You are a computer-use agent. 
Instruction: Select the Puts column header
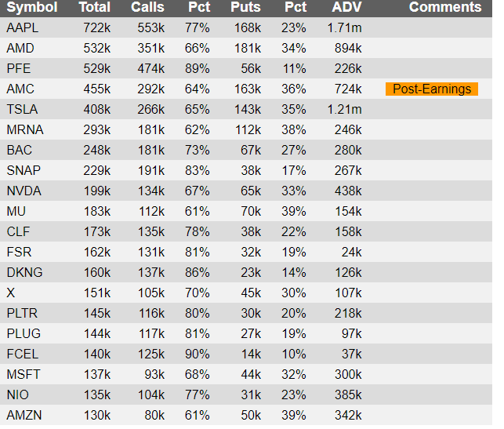pyautogui.click(x=245, y=7)
